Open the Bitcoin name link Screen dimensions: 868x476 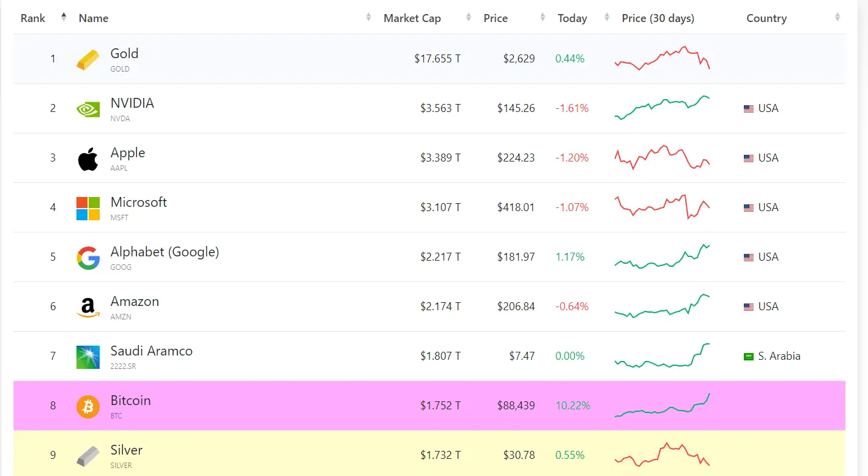click(130, 401)
